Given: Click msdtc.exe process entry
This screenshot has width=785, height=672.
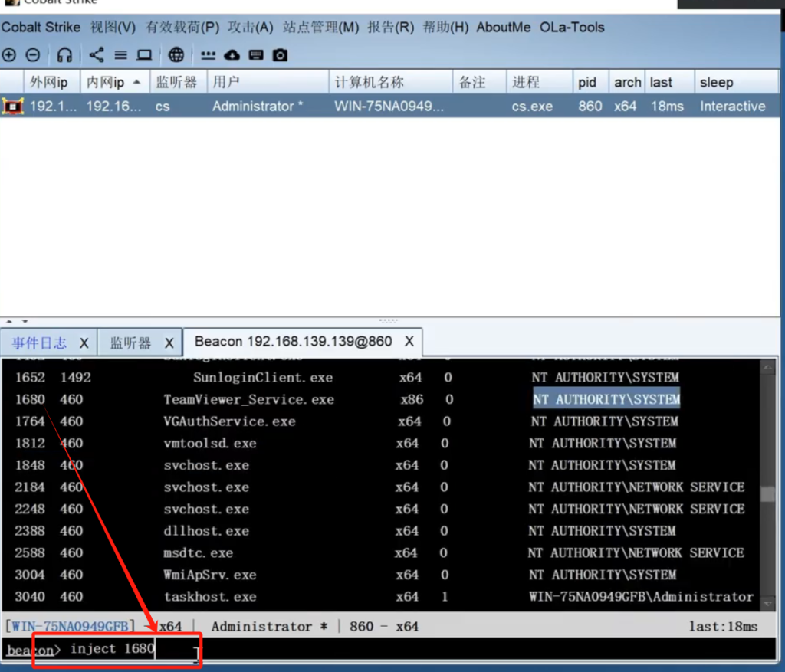Looking at the screenshot, I should point(198,553).
